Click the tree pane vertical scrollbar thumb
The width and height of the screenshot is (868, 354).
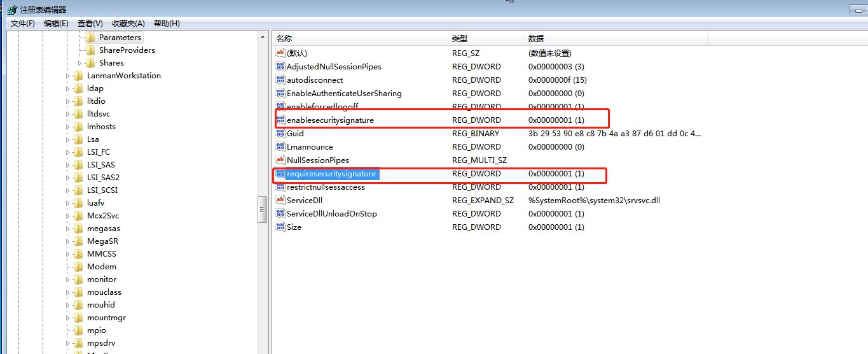(x=262, y=209)
